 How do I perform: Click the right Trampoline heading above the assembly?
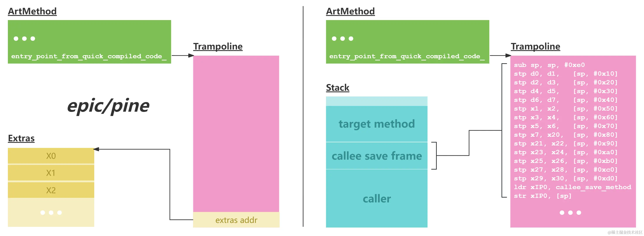pyautogui.click(x=535, y=46)
